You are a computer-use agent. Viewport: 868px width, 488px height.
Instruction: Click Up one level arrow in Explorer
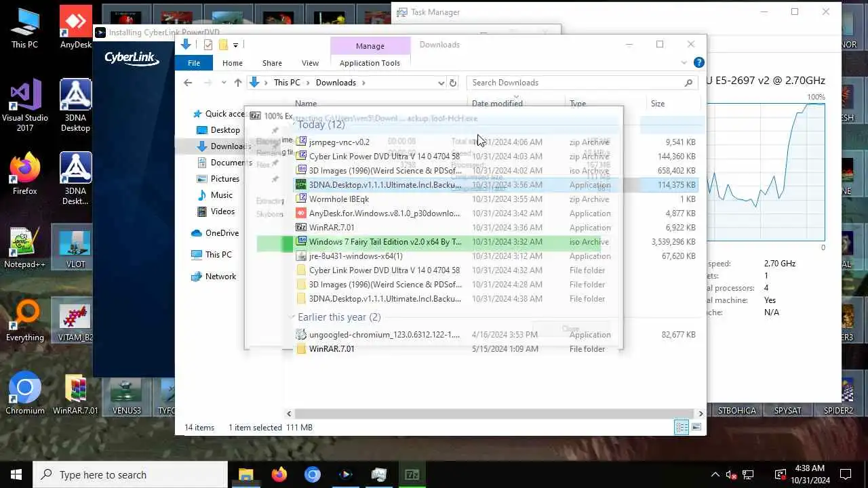(x=237, y=83)
